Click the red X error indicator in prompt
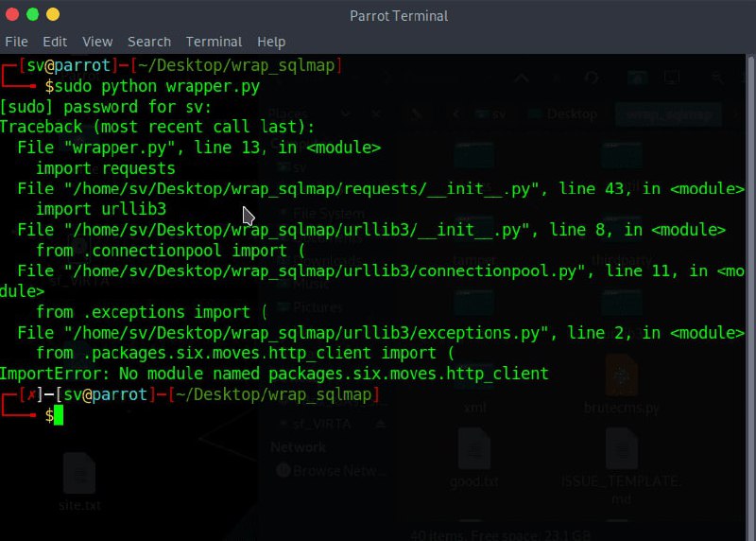Viewport: 756px width, 541px height. [x=35, y=394]
